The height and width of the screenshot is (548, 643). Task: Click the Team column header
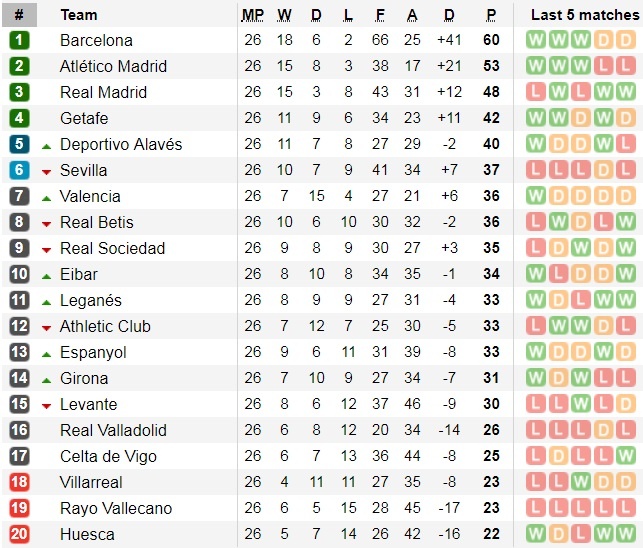coord(79,15)
